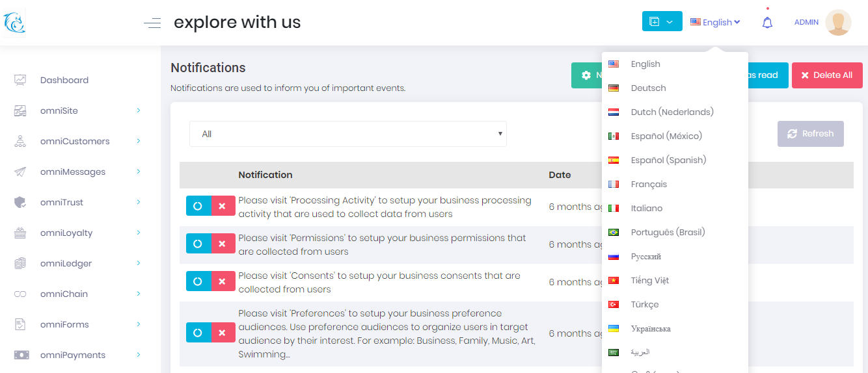Delete the 'Consents' notification
Image resolution: width=868 pixels, height=373 pixels.
pos(223,281)
